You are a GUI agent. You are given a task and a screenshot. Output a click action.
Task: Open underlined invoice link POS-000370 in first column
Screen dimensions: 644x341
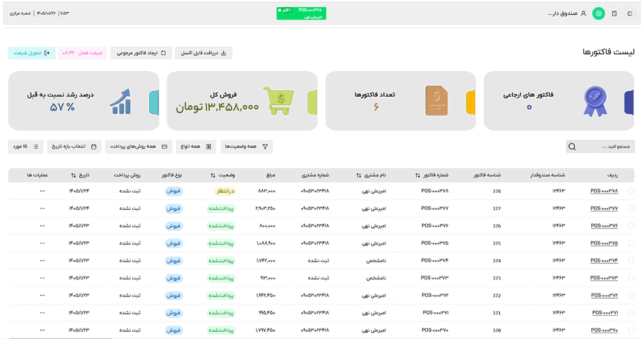(604, 330)
